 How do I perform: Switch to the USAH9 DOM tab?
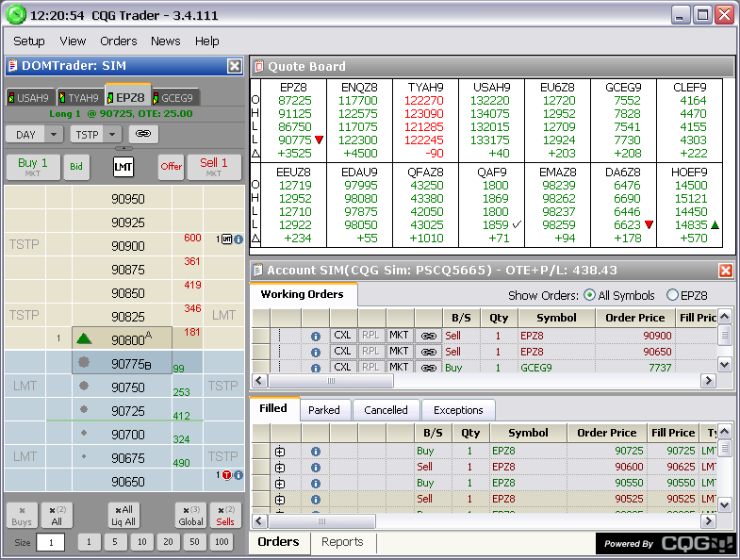pyautogui.click(x=29, y=98)
